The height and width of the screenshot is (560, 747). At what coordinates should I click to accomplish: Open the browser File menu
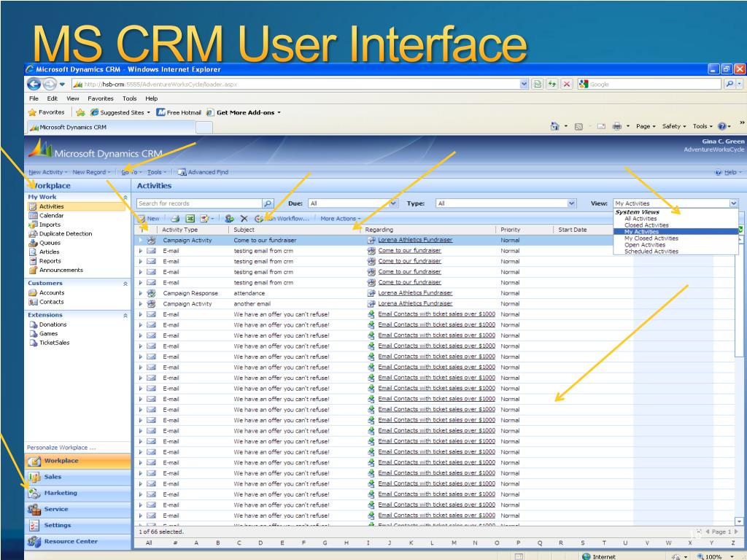coord(34,98)
